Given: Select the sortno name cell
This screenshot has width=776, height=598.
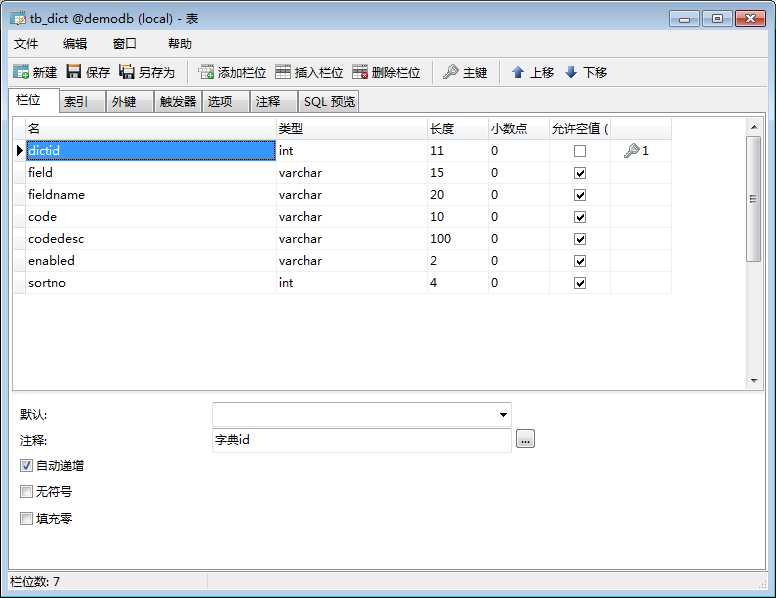Looking at the screenshot, I should pos(150,283).
